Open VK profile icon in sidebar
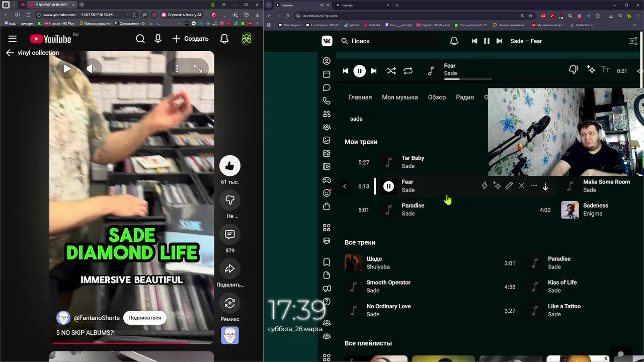644x362 pixels. pyautogui.click(x=327, y=61)
